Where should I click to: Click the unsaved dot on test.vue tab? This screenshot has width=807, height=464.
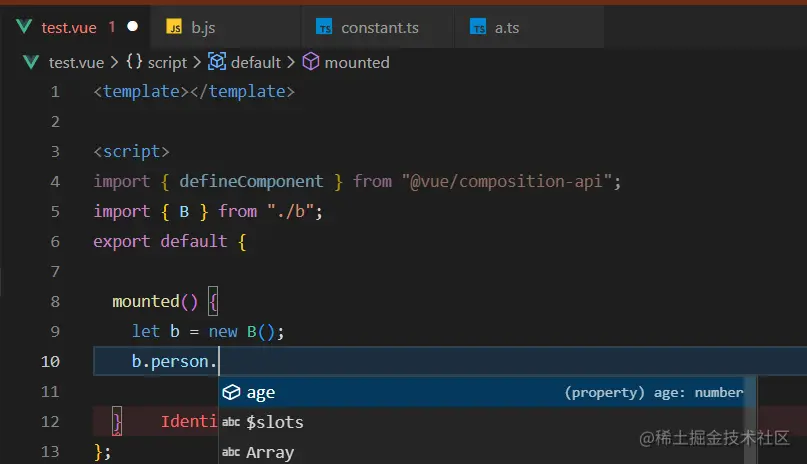(132, 26)
